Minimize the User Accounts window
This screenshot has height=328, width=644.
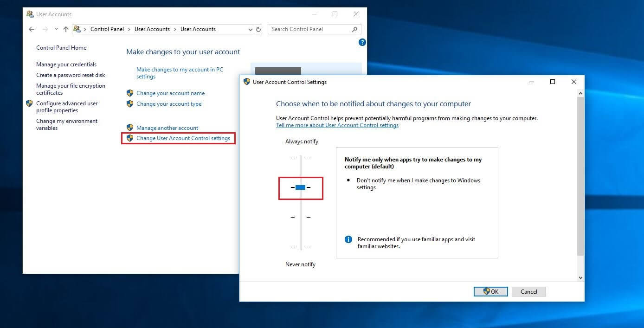click(314, 14)
